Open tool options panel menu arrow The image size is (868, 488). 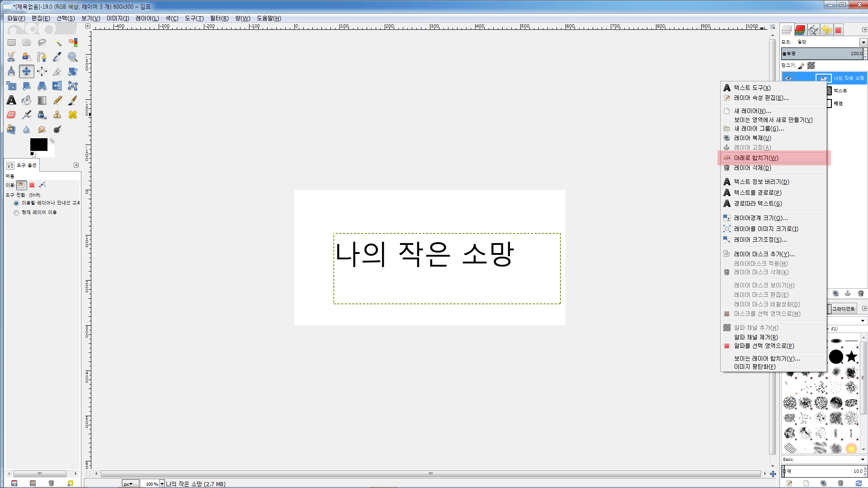pos(76,165)
